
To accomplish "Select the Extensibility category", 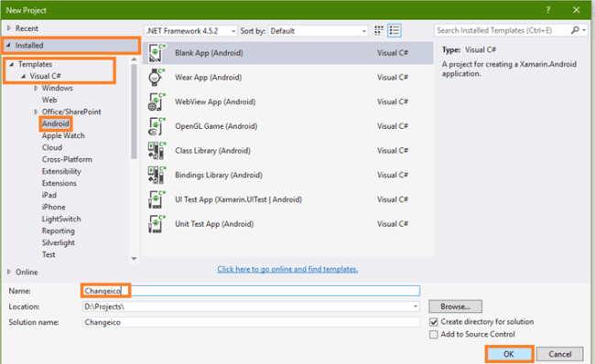I will [61, 171].
